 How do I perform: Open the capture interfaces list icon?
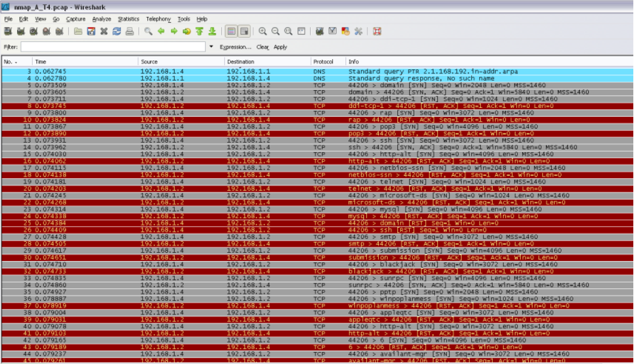point(7,31)
